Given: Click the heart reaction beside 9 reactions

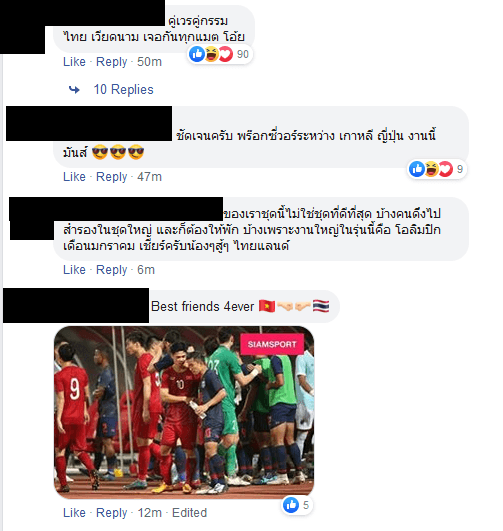Looking at the screenshot, I should pos(446,169).
